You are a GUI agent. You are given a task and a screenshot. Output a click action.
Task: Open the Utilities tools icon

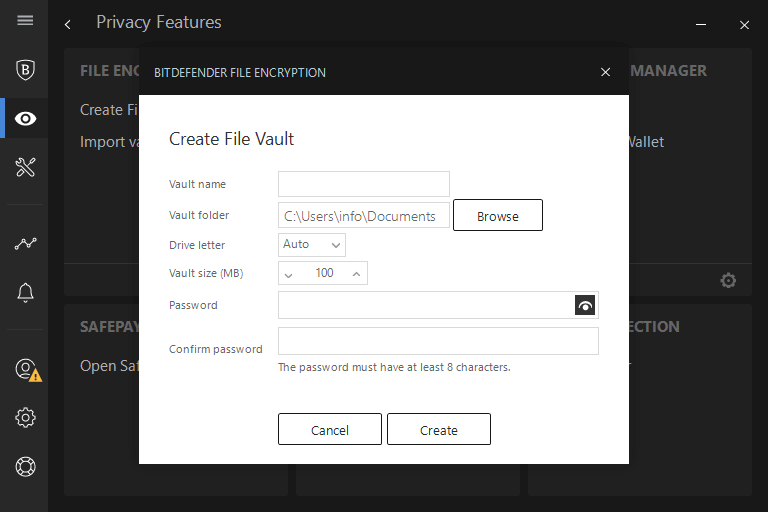coord(25,167)
